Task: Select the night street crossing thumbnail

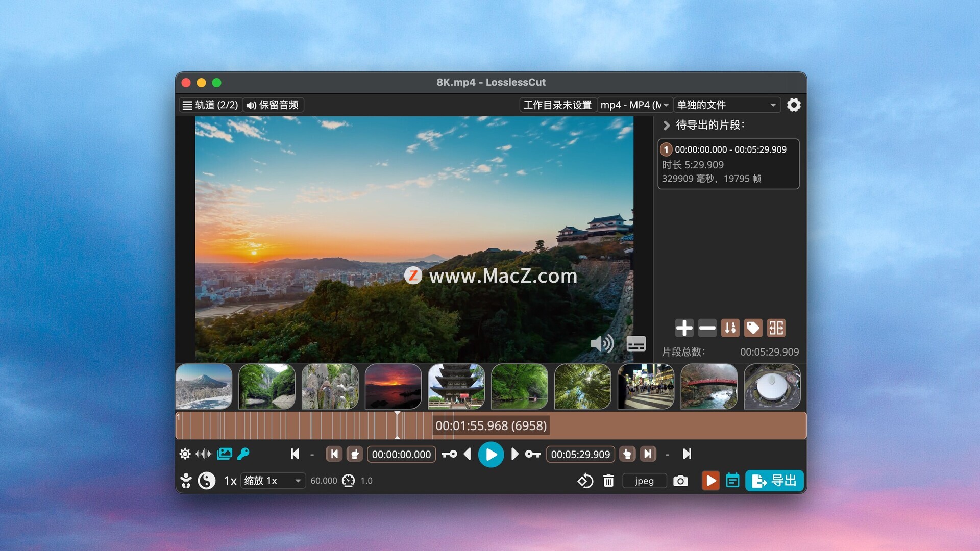Action: click(x=646, y=386)
